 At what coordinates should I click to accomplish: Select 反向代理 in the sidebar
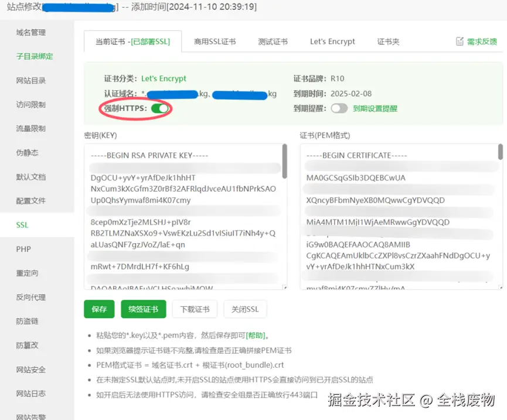tap(31, 297)
